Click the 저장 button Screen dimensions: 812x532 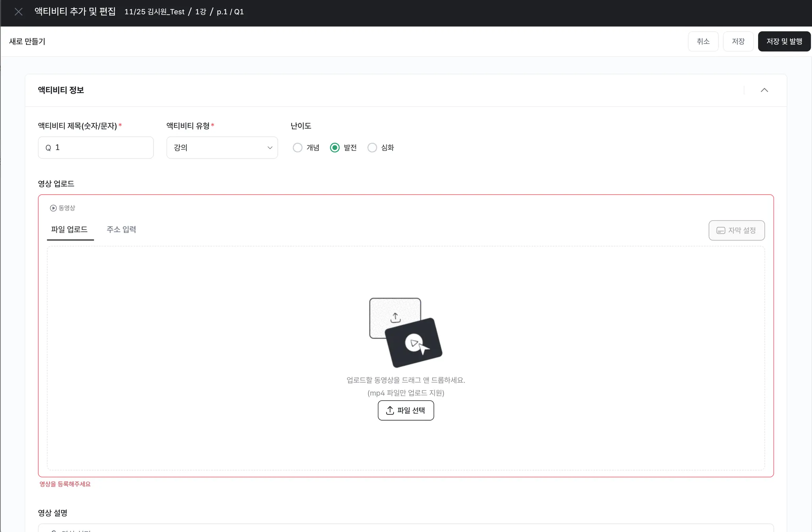tap(738, 42)
